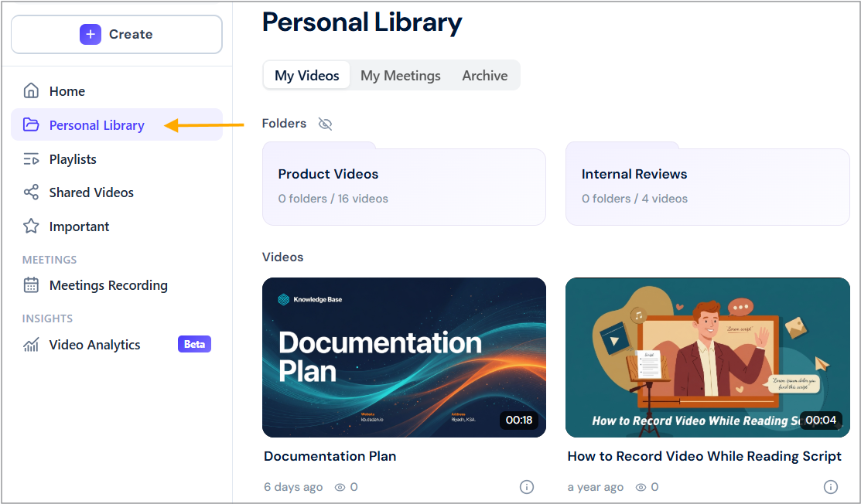Click views eye icon under Documentation Plan
The width and height of the screenshot is (861, 504).
coord(340,487)
